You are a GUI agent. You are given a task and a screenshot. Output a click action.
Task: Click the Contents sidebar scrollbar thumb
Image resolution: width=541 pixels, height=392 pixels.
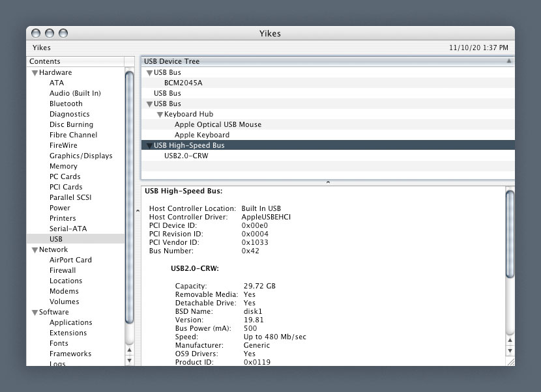point(130,197)
